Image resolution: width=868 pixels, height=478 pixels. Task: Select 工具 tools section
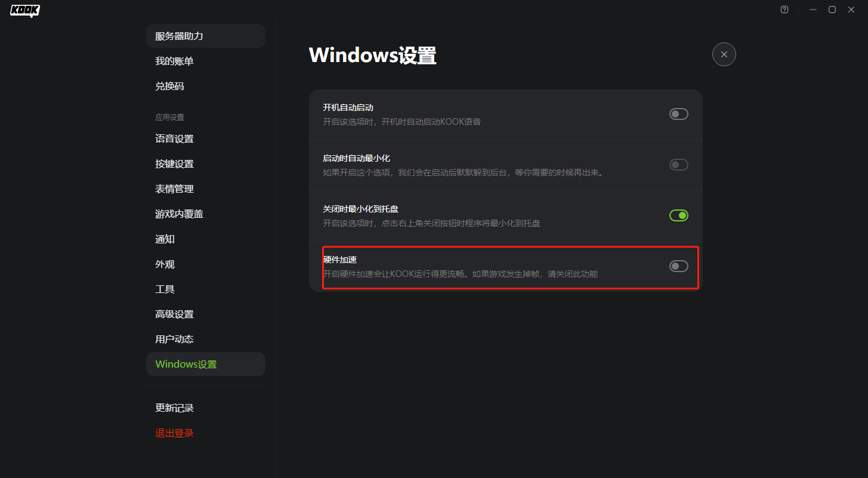point(165,289)
